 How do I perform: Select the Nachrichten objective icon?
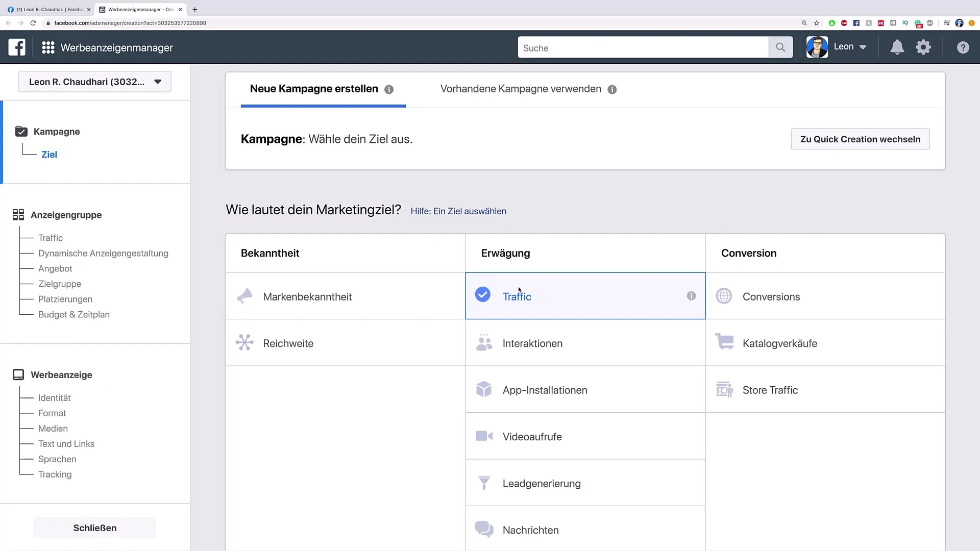tap(483, 530)
